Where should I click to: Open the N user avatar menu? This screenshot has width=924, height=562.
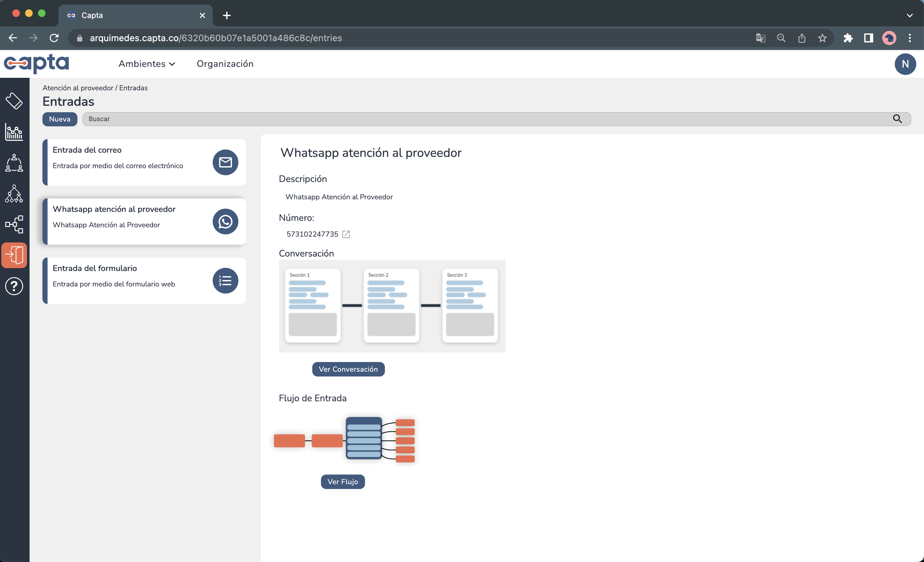[x=905, y=64]
